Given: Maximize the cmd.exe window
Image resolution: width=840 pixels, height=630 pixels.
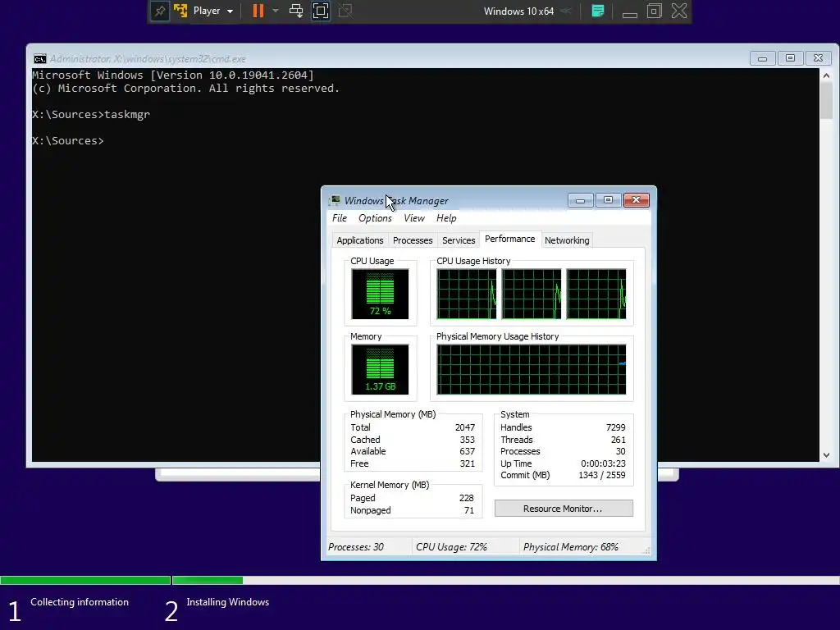Looking at the screenshot, I should point(790,58).
